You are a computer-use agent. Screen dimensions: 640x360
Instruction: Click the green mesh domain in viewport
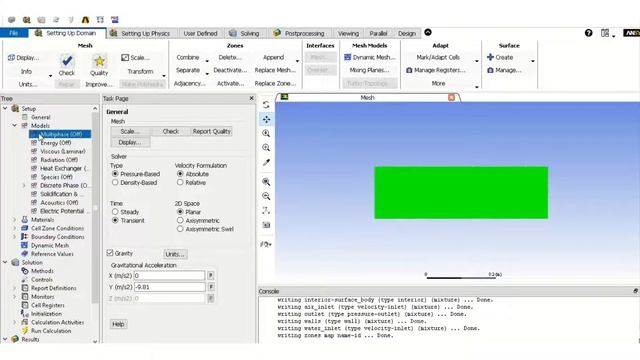tap(461, 192)
